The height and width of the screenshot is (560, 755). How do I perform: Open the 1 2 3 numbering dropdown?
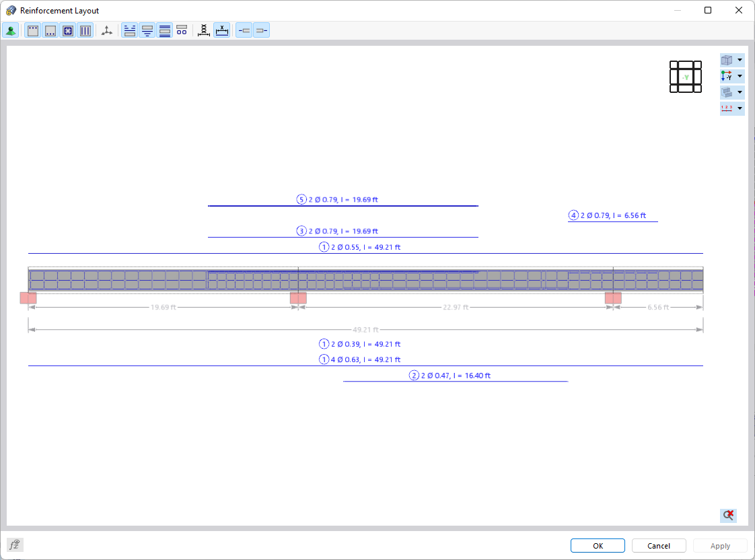[x=740, y=108]
